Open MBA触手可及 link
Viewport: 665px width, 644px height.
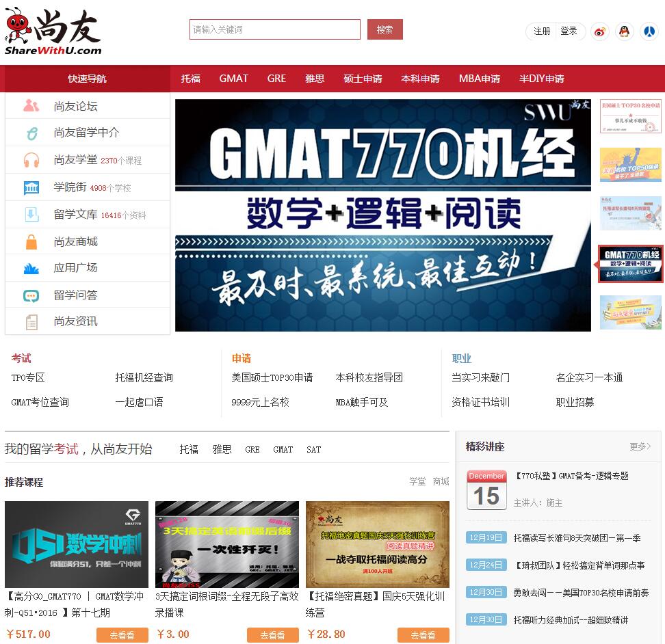(x=361, y=402)
